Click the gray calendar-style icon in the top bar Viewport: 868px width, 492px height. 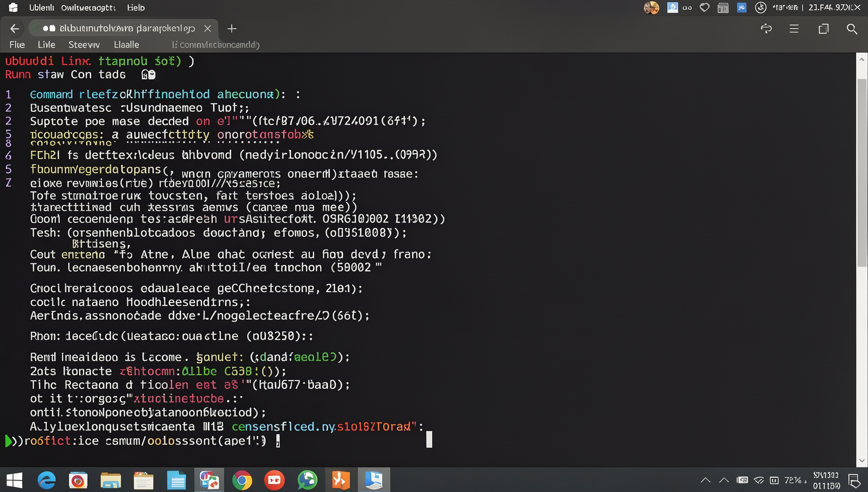click(723, 8)
